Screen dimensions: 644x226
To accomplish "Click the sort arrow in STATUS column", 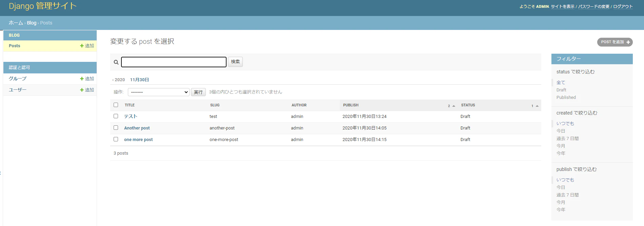I will [x=537, y=106].
